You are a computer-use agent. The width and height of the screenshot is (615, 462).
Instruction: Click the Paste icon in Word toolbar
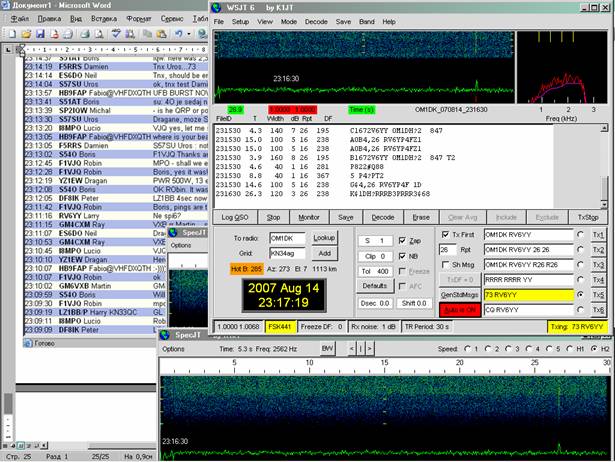[x=161, y=34]
